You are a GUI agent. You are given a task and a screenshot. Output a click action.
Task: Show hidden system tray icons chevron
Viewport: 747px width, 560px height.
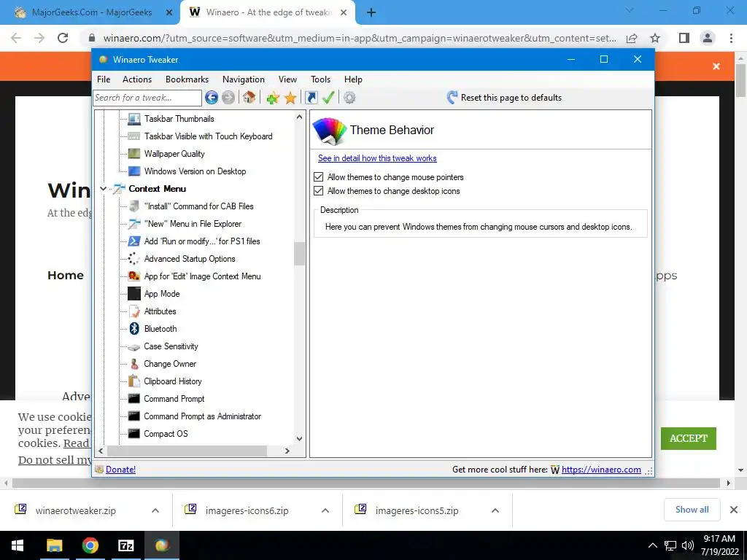tap(653, 545)
